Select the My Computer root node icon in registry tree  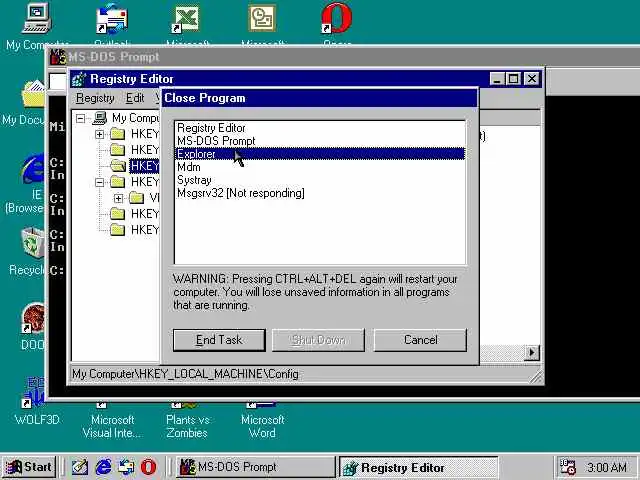point(100,118)
